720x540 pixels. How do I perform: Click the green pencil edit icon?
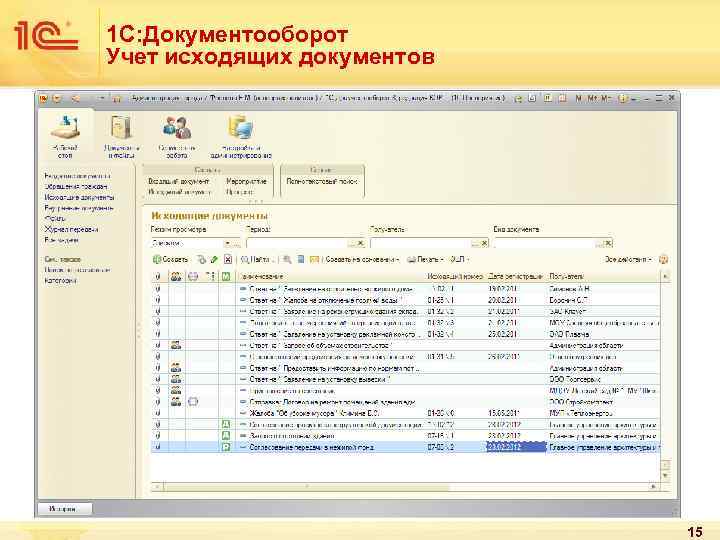pos(214,259)
